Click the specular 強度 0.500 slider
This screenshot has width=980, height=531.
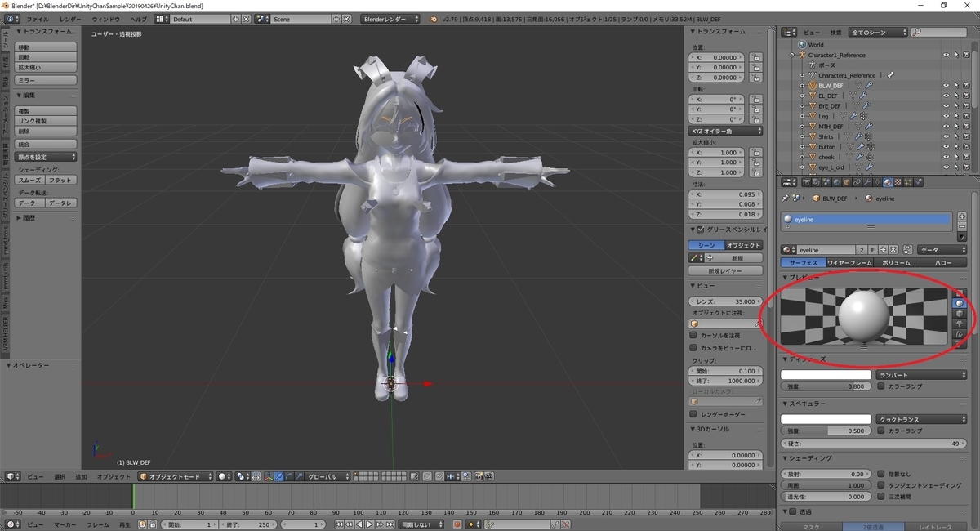(826, 431)
